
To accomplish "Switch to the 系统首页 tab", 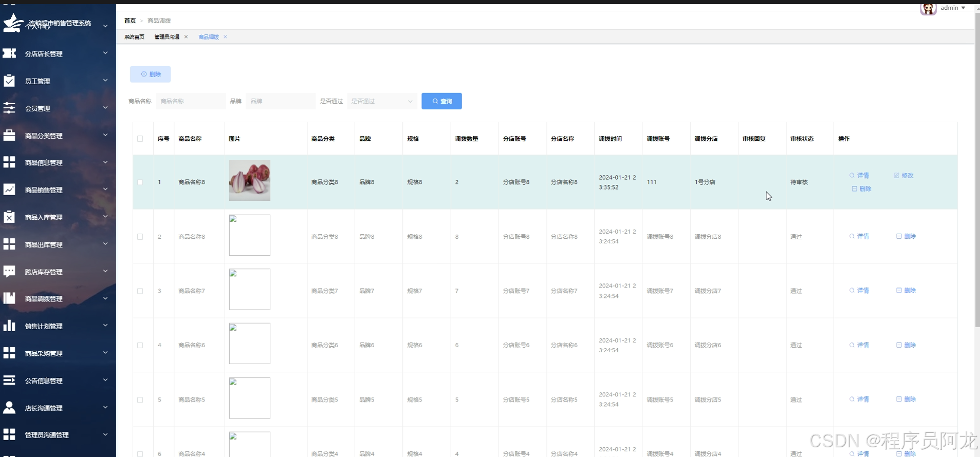I will (134, 37).
